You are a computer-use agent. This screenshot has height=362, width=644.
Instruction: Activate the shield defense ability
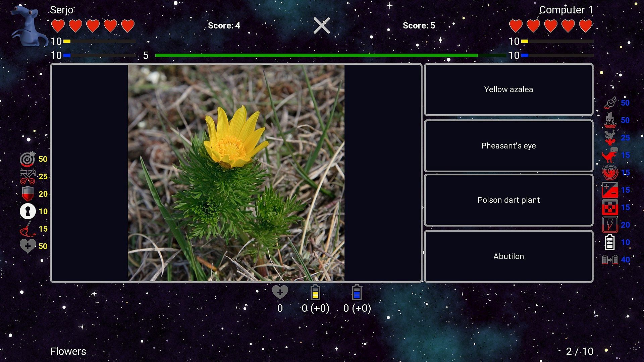[x=28, y=194]
